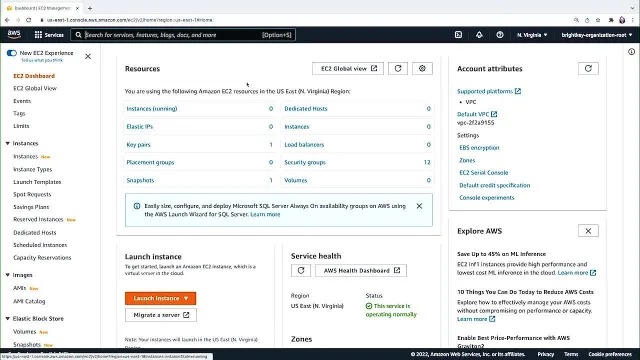Viewport: 640px width, 360px height.
Task: Open Limits in the sidebar
Action: point(21,126)
